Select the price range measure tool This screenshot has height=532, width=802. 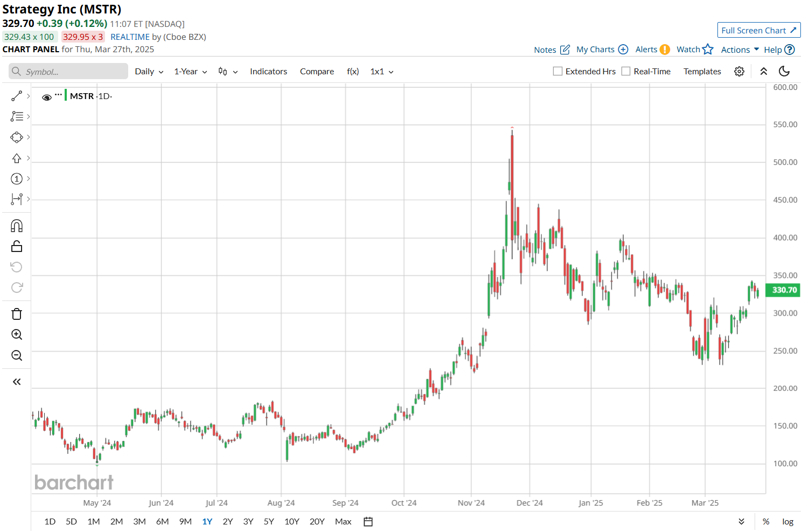[17, 199]
